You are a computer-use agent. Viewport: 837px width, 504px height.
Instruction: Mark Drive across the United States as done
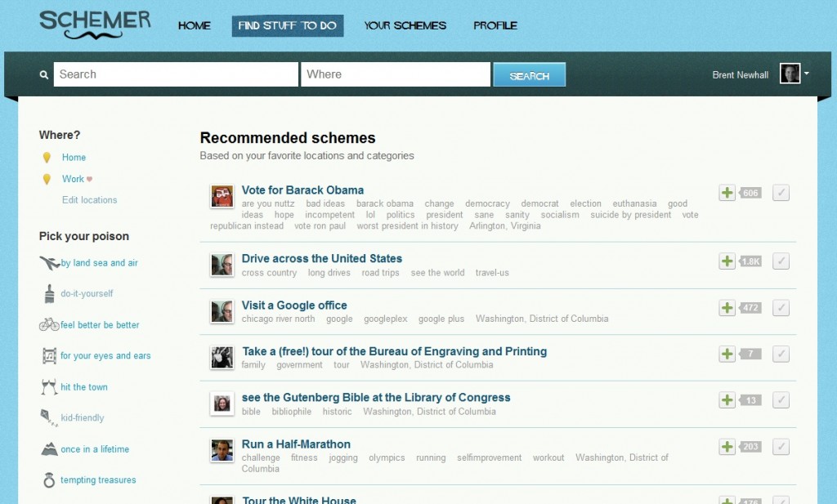click(781, 261)
